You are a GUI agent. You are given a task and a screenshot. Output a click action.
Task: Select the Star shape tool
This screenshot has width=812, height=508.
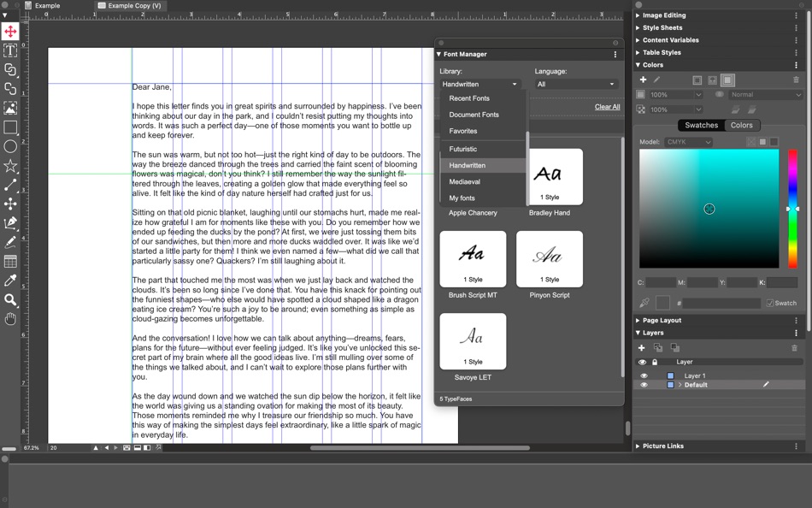(x=10, y=165)
